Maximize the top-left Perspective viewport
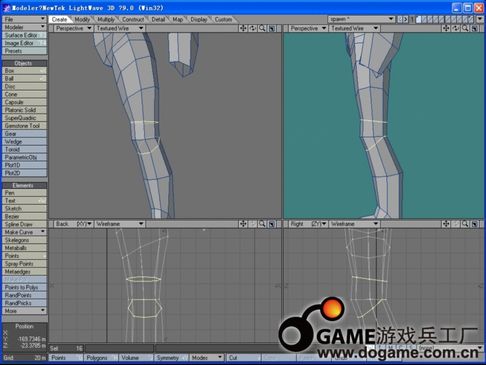Viewport: 486px width, 365px height. (272, 28)
